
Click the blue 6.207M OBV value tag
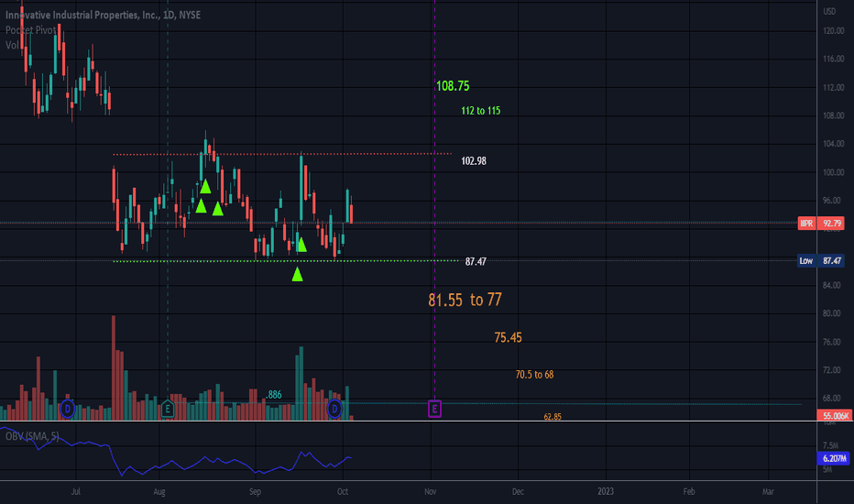(x=834, y=458)
